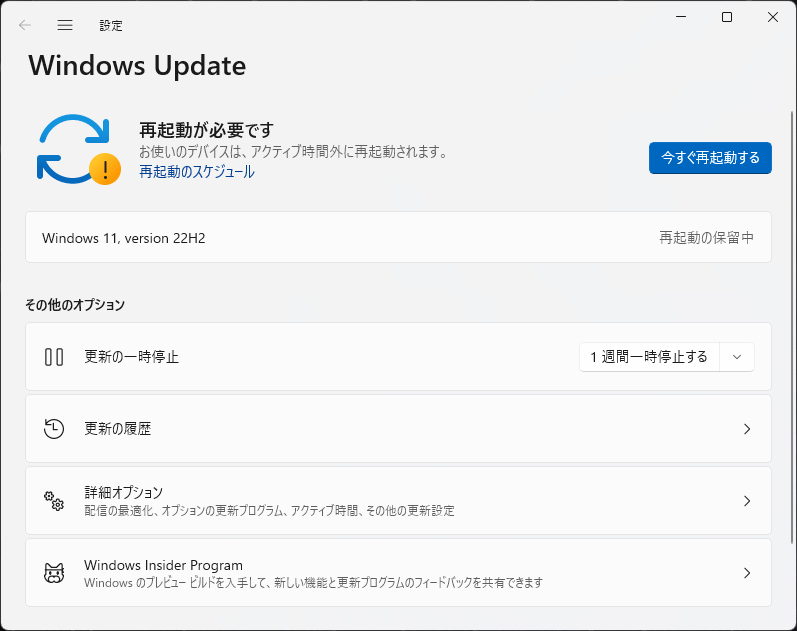Screen dimensions: 797x631
Task: Click the その他のオプション section heading
Action: coord(75,305)
